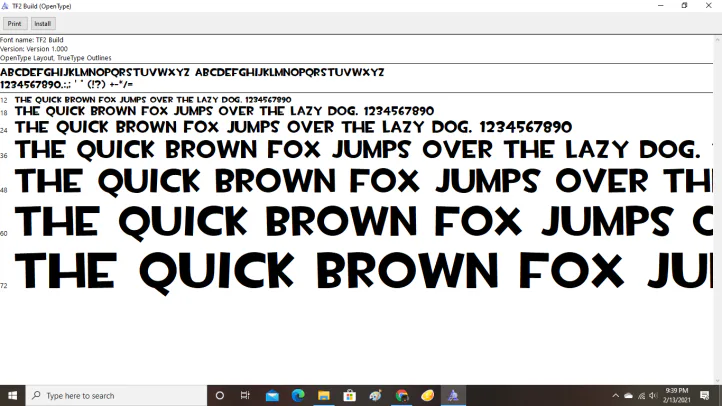
Task: Open the notification action center
Action: (x=705, y=395)
